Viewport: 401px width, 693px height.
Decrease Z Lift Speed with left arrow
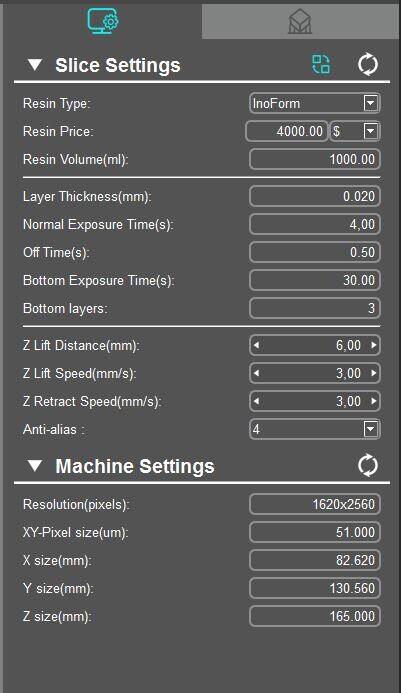coord(256,373)
